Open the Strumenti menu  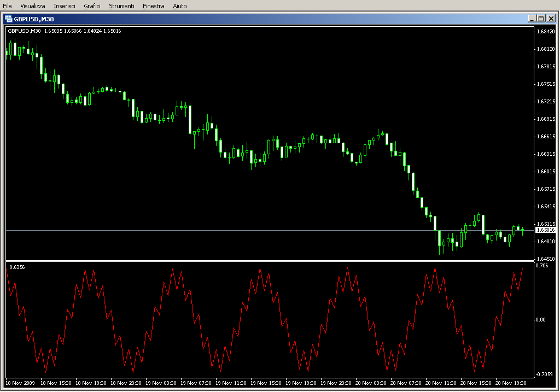click(121, 6)
